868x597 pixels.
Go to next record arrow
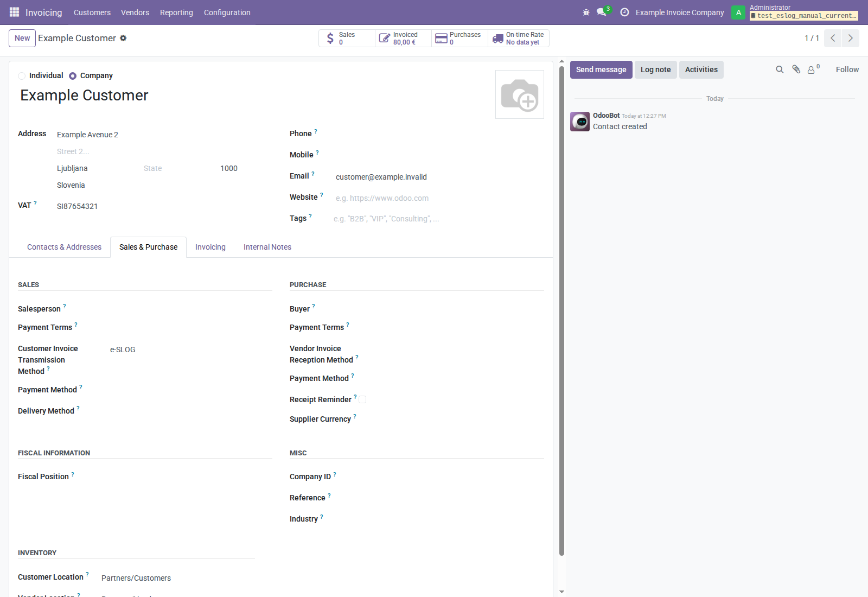coord(851,38)
